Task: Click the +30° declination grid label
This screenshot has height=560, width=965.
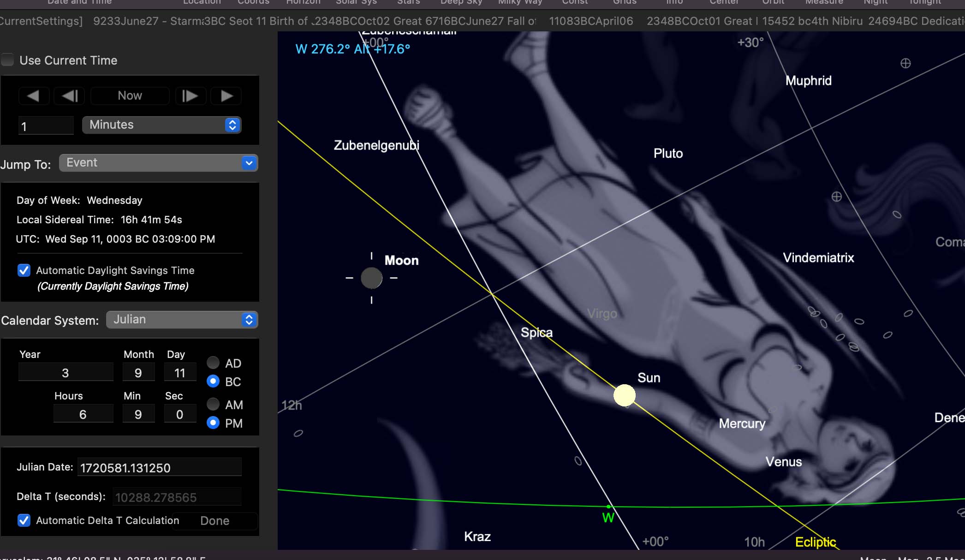Action: point(751,42)
